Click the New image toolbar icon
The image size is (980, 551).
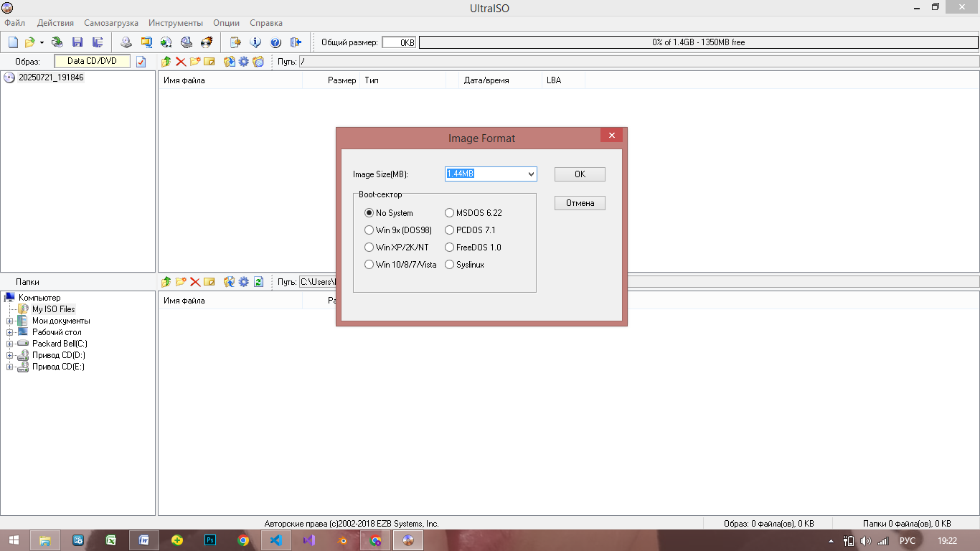pos(13,42)
